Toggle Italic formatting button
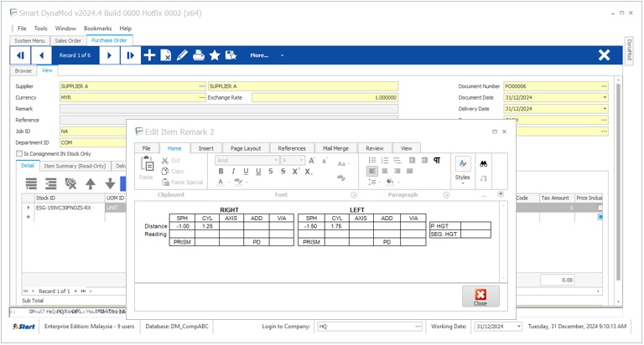 [x=233, y=172]
